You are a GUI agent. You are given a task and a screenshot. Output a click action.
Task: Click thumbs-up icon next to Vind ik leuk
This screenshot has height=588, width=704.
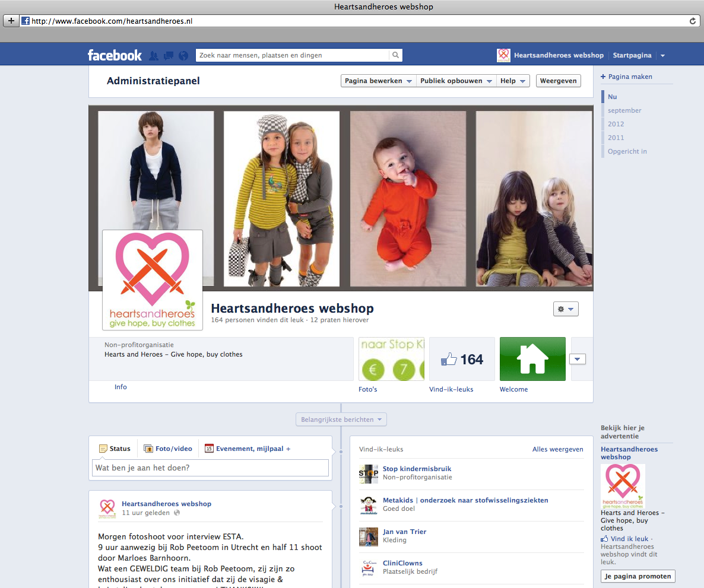[x=604, y=539]
